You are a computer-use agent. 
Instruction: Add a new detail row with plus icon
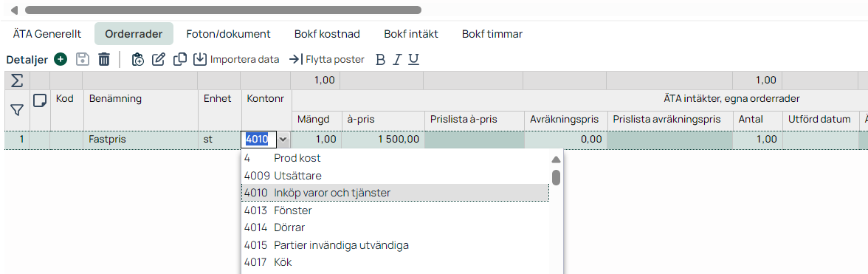point(61,59)
